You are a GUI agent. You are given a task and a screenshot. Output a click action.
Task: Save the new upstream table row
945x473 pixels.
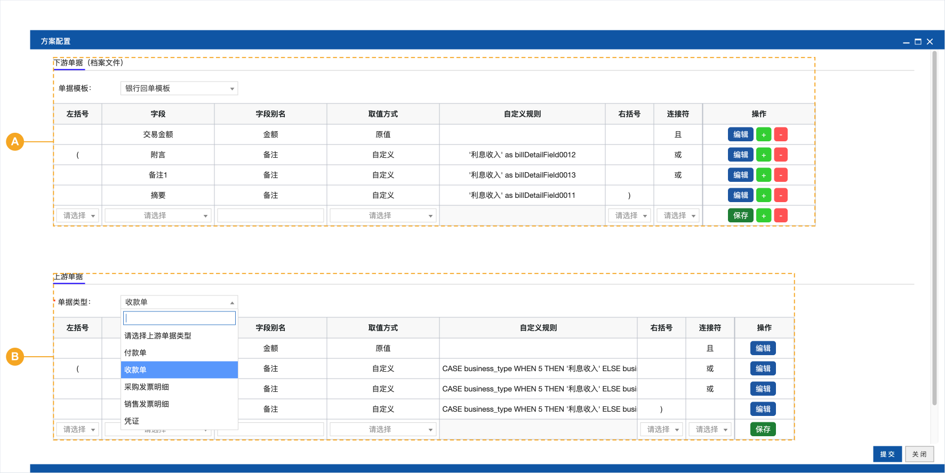pyautogui.click(x=763, y=430)
